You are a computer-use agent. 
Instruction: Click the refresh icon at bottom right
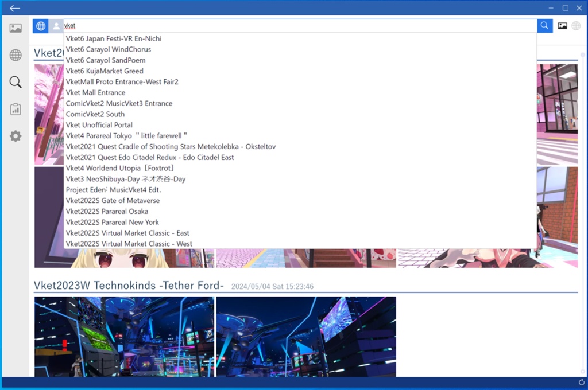581,381
